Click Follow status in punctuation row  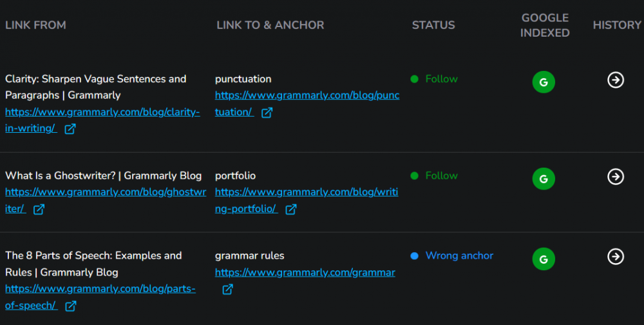442,79
